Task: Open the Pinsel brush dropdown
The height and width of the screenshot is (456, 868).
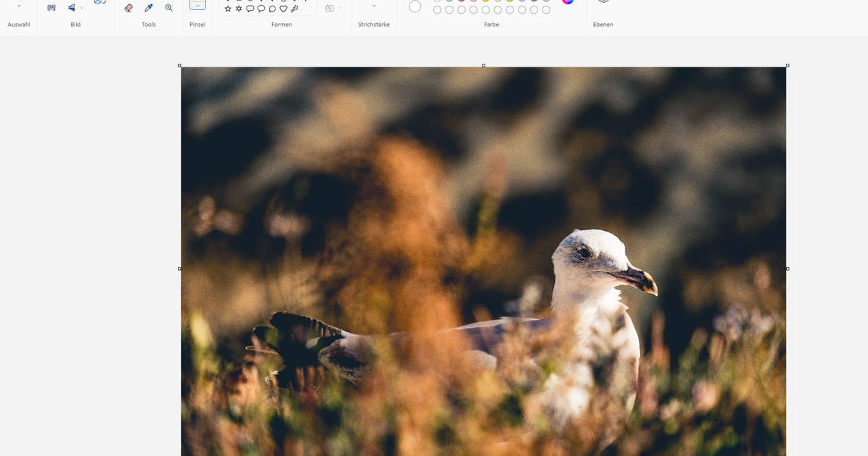Action: [x=197, y=5]
